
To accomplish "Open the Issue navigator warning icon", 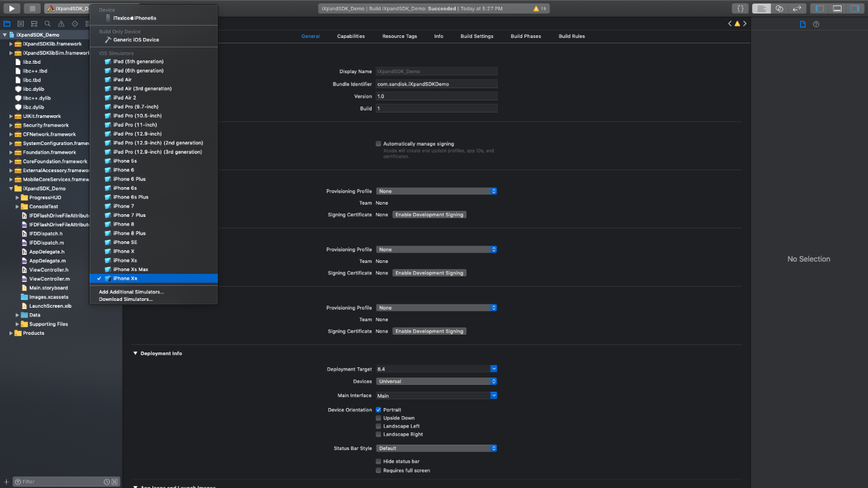I will coord(61,23).
